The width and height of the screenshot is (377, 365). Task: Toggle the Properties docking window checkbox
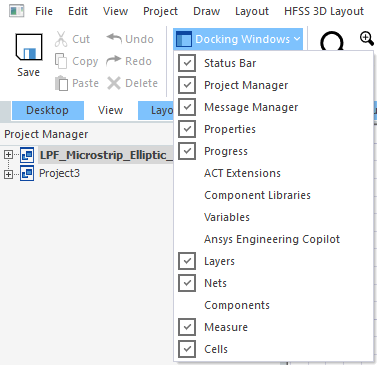[187, 129]
